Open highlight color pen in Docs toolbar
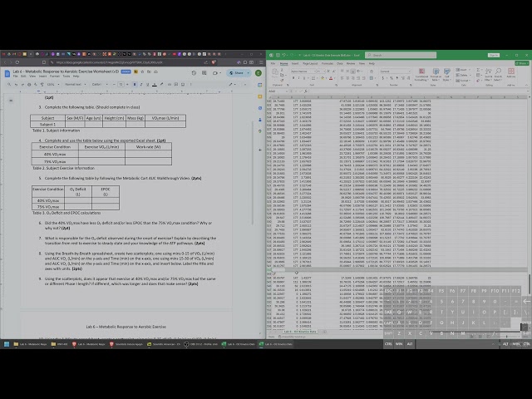The height and width of the screenshot is (399, 532). click(x=161, y=84)
